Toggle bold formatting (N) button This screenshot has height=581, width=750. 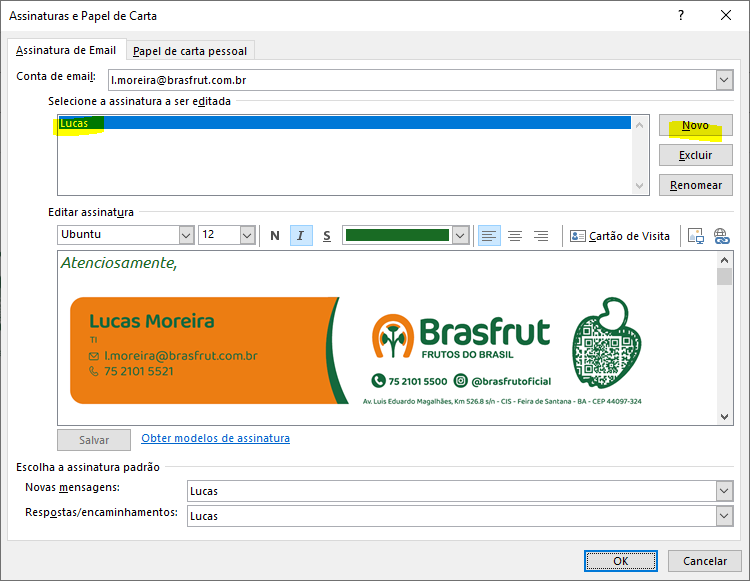[x=275, y=236]
